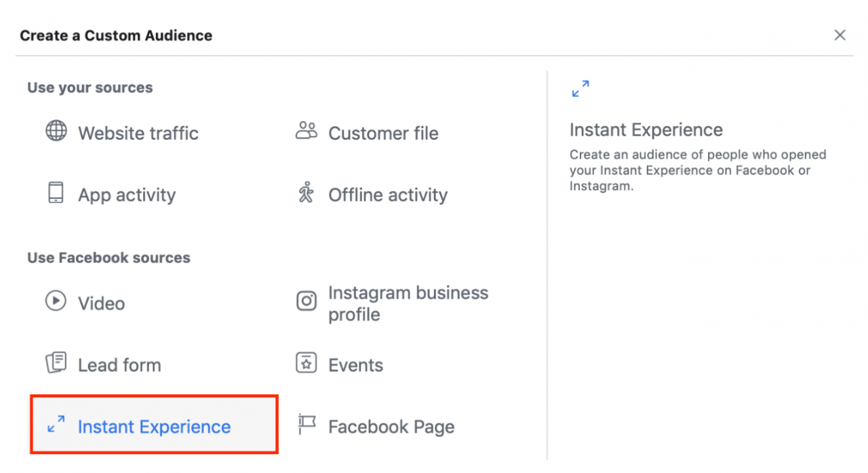Click the flag icon beside Facebook Page
This screenshot has width=868, height=473.
307,425
